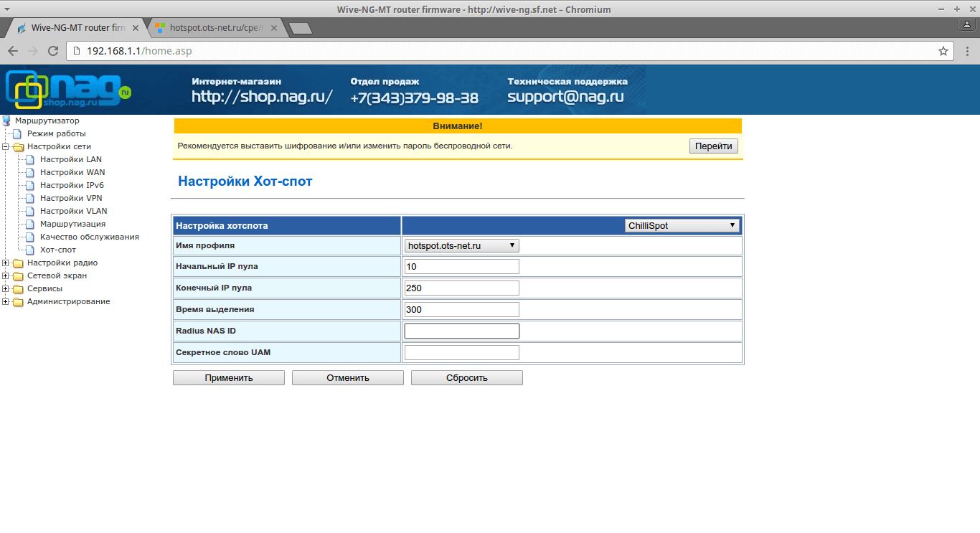Click the address bar URL 192.168.1.1/home.asp

(139, 51)
